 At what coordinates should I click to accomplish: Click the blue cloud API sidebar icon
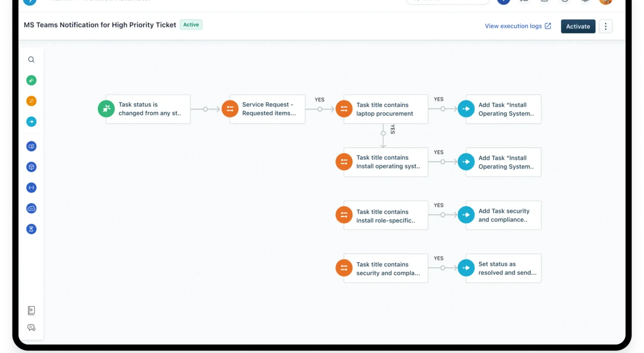tap(31, 208)
